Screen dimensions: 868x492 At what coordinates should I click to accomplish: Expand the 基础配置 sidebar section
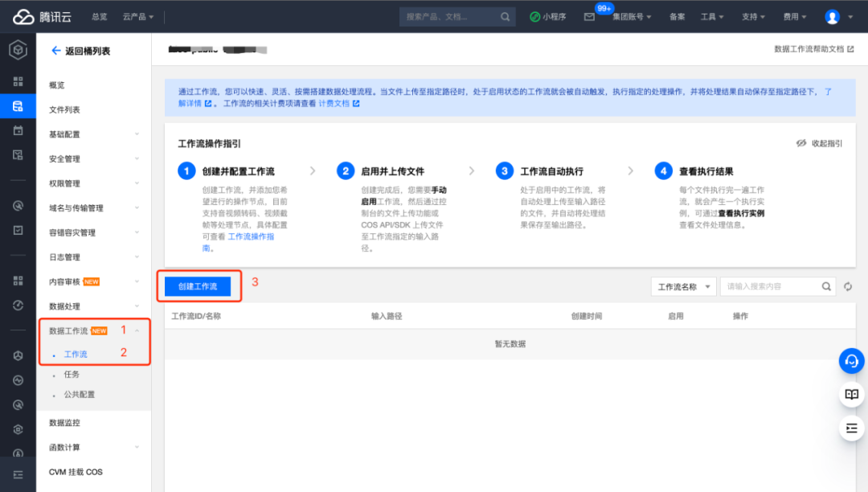pos(93,134)
